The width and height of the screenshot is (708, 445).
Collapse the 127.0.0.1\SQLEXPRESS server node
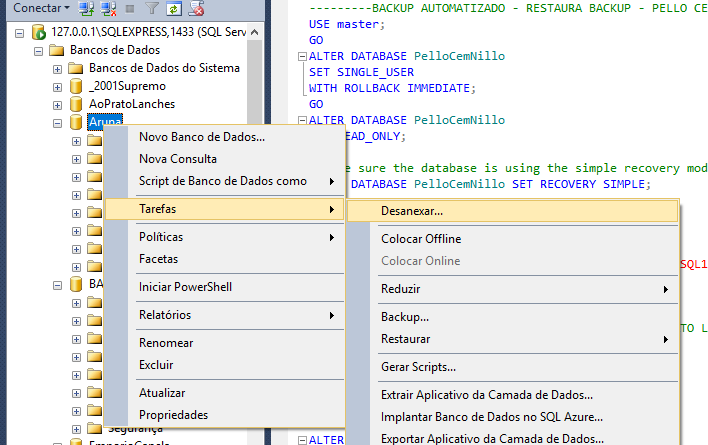(x=19, y=33)
